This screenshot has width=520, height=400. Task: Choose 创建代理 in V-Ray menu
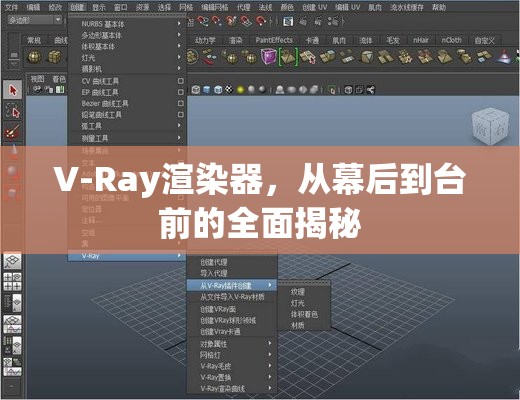click(x=232, y=262)
